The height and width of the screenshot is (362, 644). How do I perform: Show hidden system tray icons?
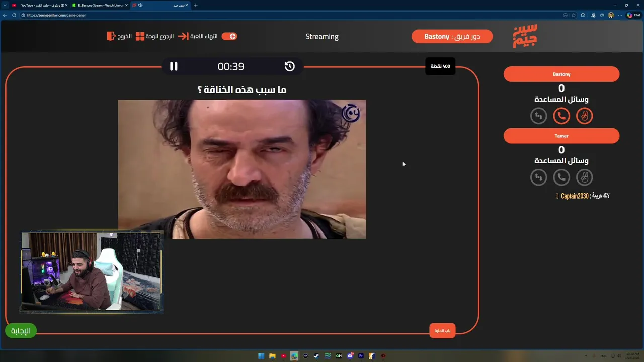pos(585,356)
